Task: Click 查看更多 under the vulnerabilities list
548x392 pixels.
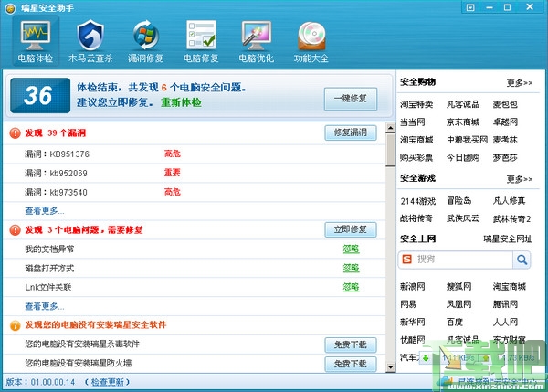Action: point(45,211)
